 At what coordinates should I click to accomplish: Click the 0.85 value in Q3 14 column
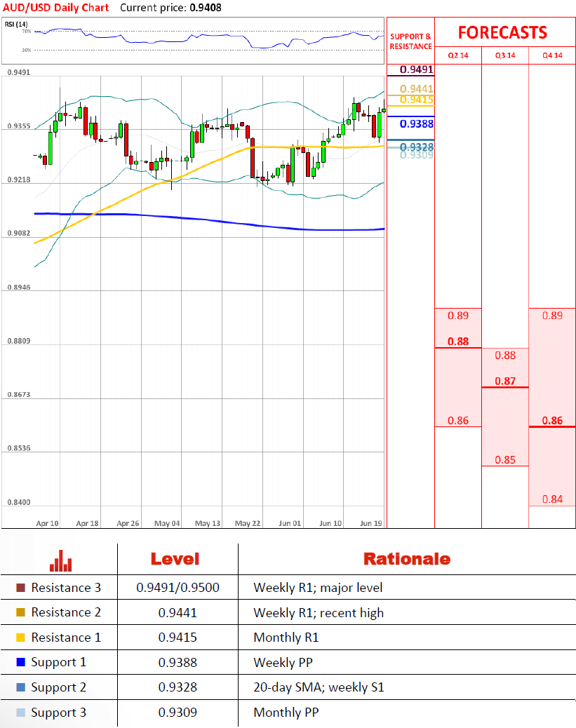click(505, 460)
